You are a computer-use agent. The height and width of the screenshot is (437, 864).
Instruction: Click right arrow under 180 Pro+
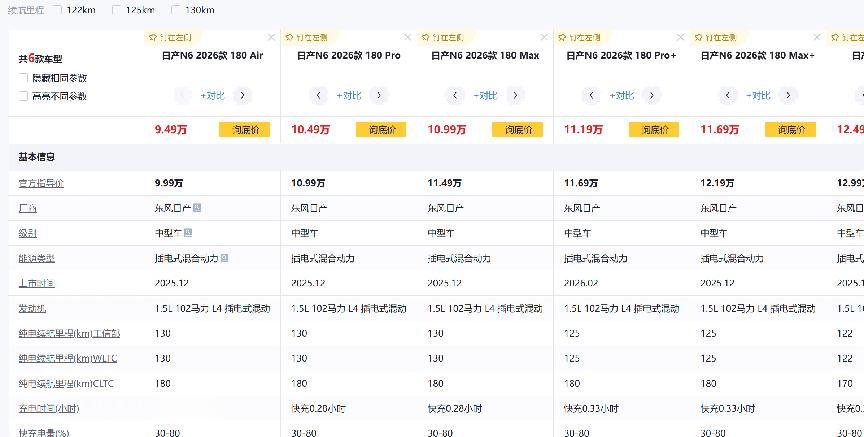tap(651, 95)
